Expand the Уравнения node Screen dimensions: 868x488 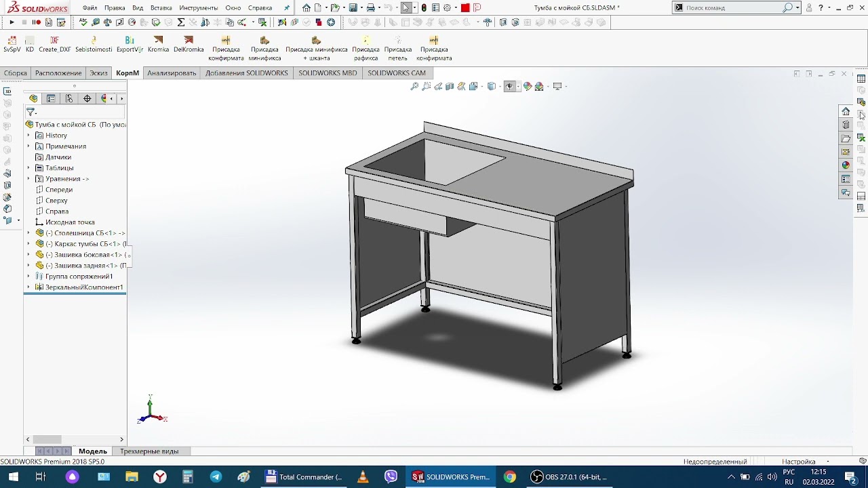tap(28, 179)
